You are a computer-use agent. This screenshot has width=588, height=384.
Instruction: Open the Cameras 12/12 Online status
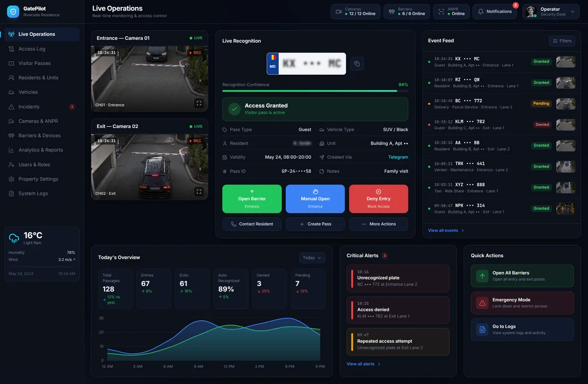pos(356,11)
